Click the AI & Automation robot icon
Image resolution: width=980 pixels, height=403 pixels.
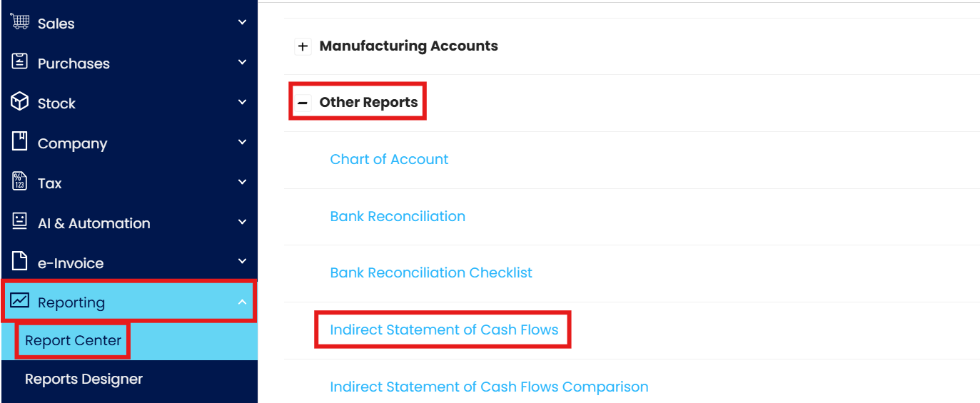tap(19, 222)
